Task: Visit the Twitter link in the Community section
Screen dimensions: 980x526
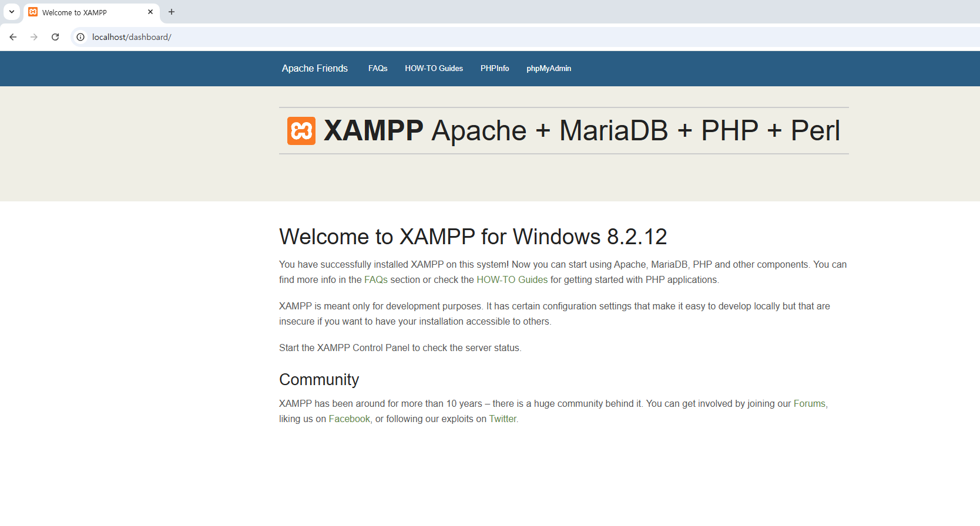Action: point(503,419)
